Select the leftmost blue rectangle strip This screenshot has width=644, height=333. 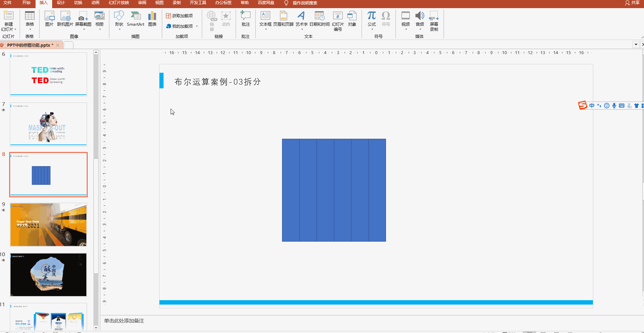291,190
